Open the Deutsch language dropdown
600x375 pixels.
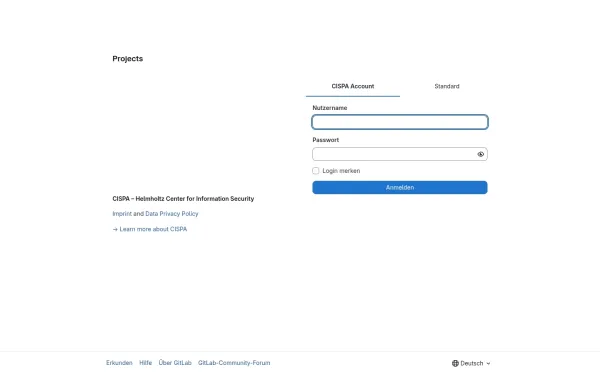471,363
